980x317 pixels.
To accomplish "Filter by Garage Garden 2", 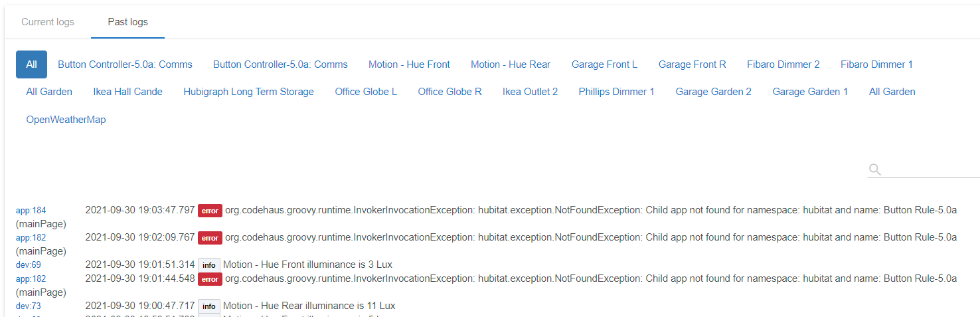I will point(713,92).
